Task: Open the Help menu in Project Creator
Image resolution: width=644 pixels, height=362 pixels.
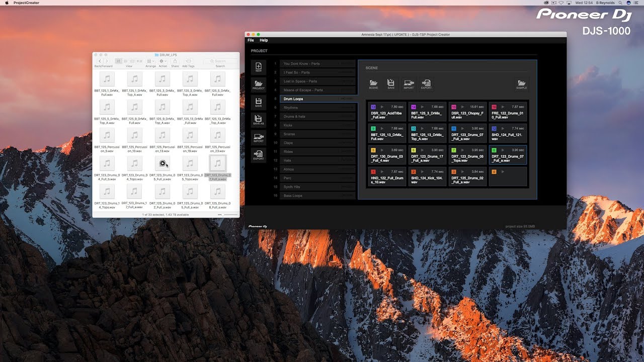Action: point(264,40)
